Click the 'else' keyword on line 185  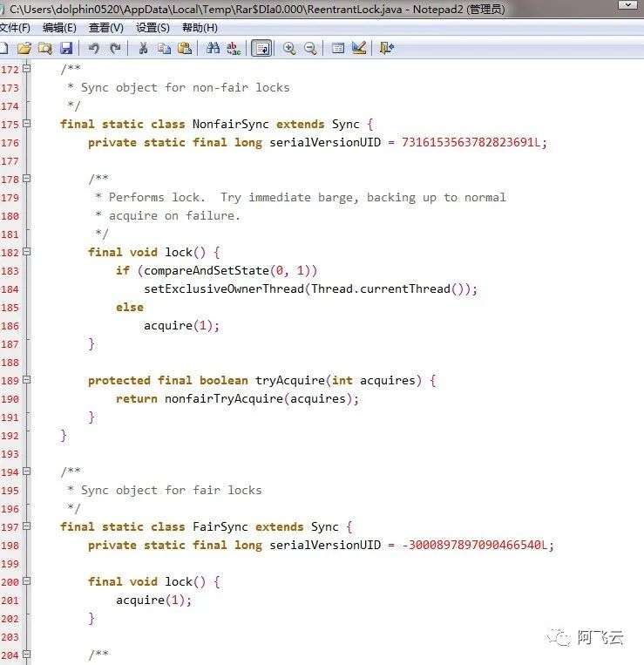(x=130, y=308)
